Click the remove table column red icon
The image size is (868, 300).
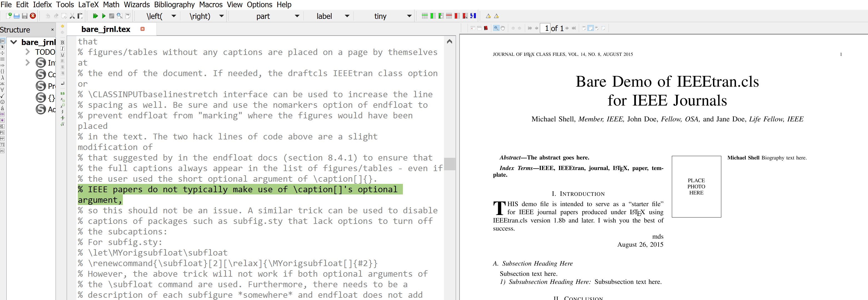[x=457, y=16]
